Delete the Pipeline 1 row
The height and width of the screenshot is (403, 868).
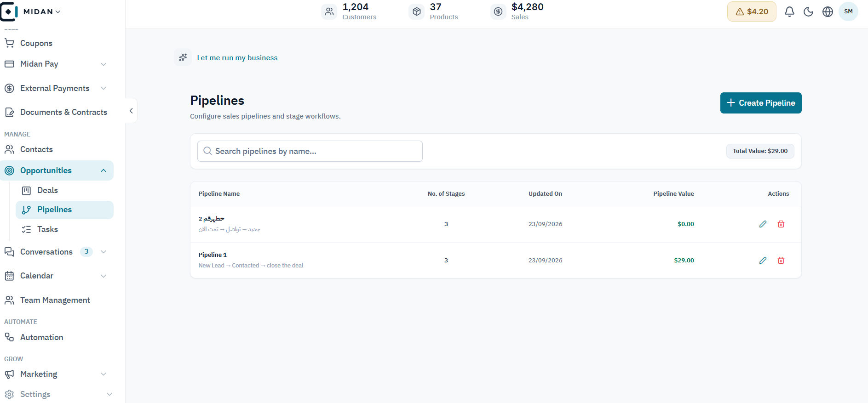[781, 260]
